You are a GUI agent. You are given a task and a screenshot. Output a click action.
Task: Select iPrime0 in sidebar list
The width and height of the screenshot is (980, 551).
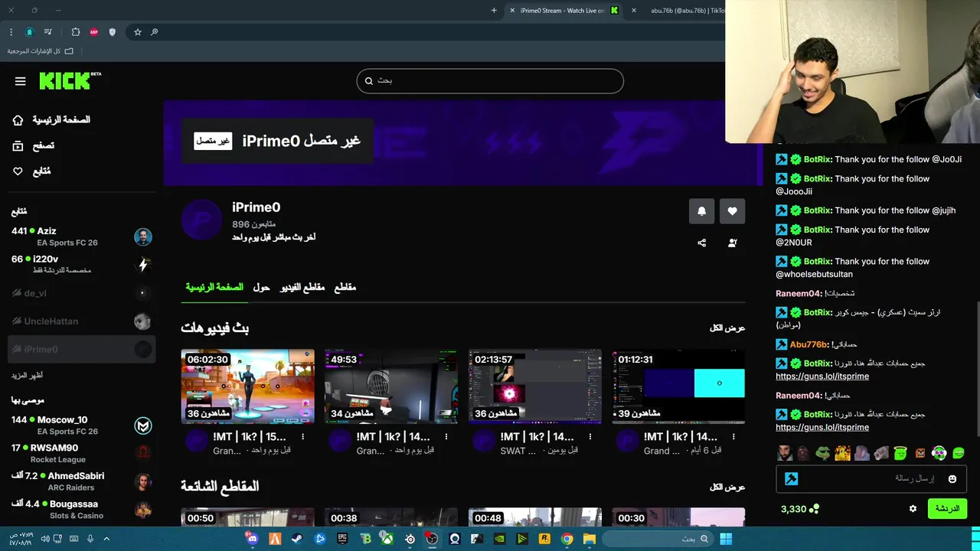[81, 349]
